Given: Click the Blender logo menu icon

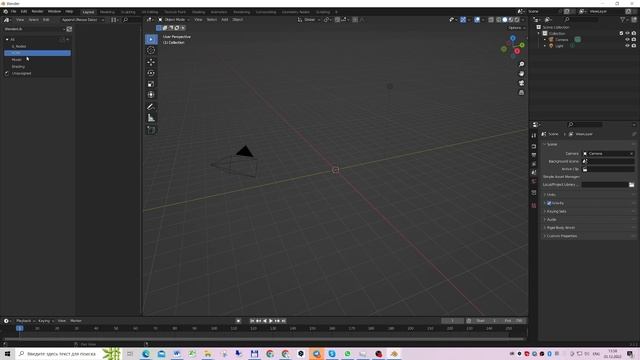Looking at the screenshot, I should click(x=5, y=11).
